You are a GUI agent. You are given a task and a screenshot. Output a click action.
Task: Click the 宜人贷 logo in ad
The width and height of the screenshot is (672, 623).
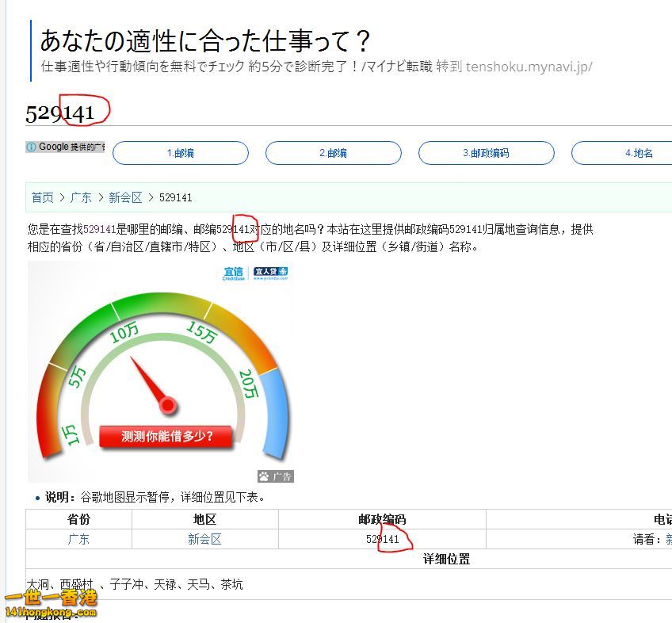point(271,273)
